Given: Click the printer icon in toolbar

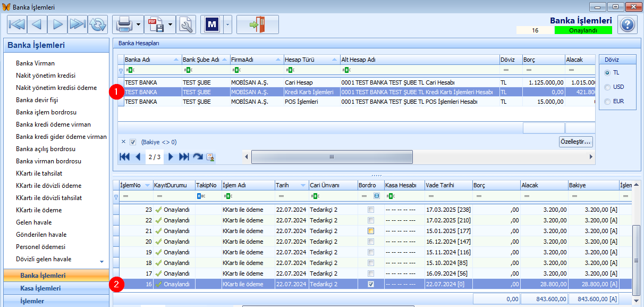Looking at the screenshot, I should click(x=124, y=24).
